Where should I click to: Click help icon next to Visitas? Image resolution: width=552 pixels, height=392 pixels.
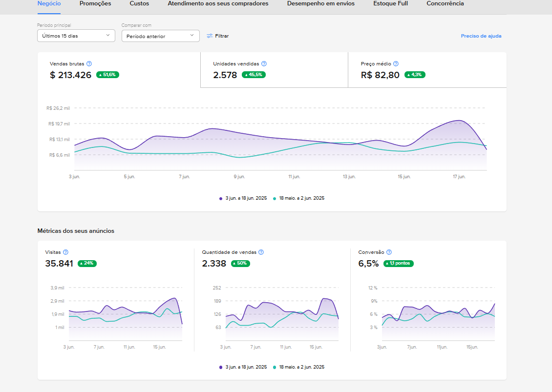point(65,252)
